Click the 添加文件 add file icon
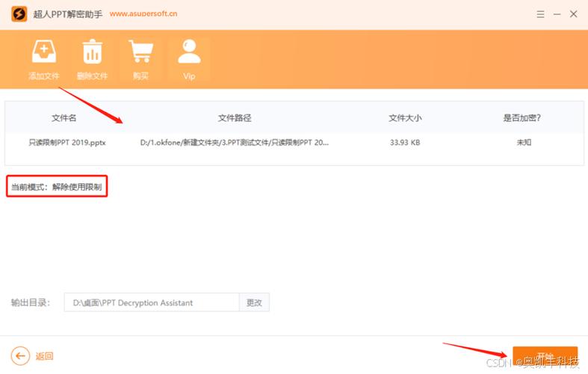Image resolution: width=588 pixels, height=374 pixels. pos(44,52)
